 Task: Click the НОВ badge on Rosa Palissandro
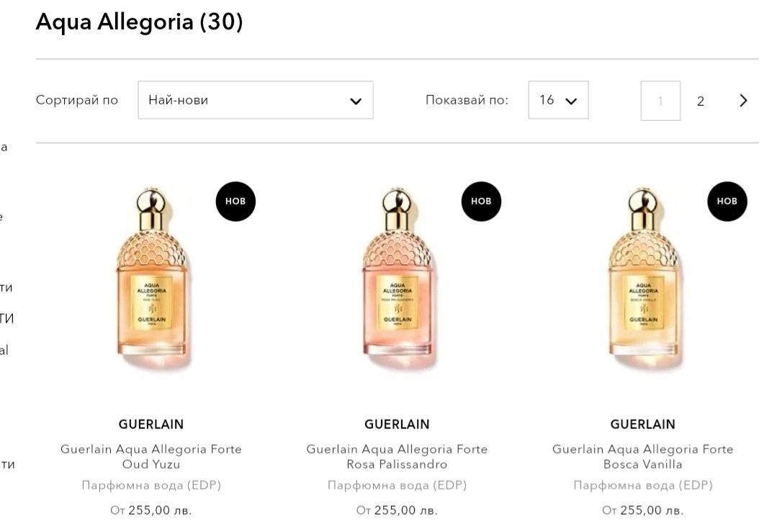tap(481, 202)
